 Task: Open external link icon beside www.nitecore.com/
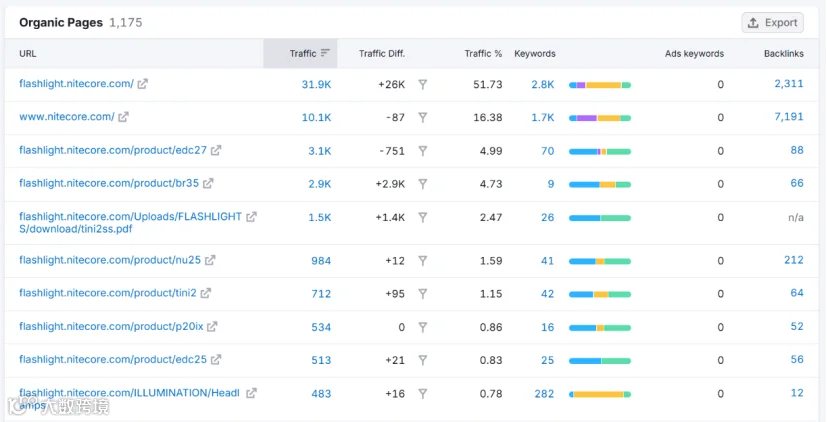pyautogui.click(x=123, y=117)
